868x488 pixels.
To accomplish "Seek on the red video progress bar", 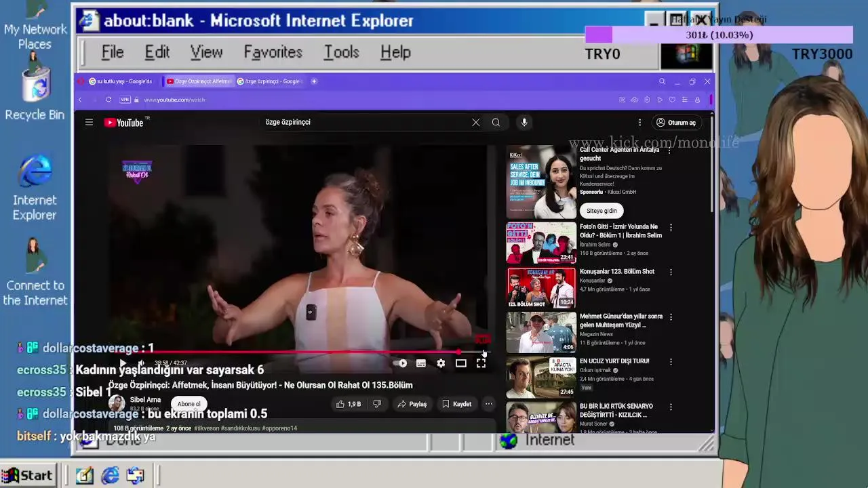I will (302, 352).
